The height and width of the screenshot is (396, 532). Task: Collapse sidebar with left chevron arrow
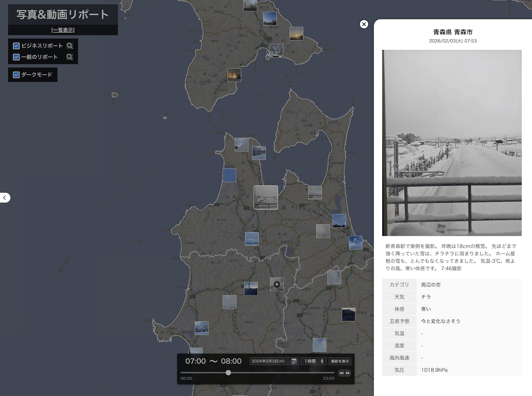5,198
